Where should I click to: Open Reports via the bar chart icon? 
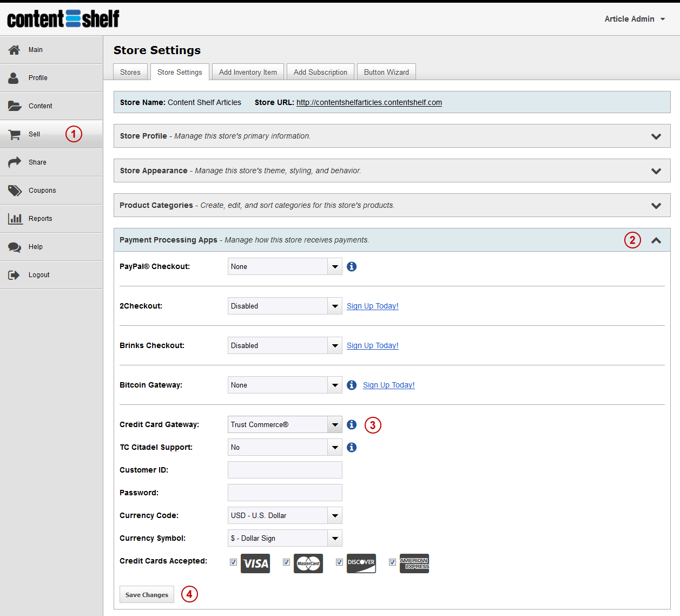[x=15, y=219]
